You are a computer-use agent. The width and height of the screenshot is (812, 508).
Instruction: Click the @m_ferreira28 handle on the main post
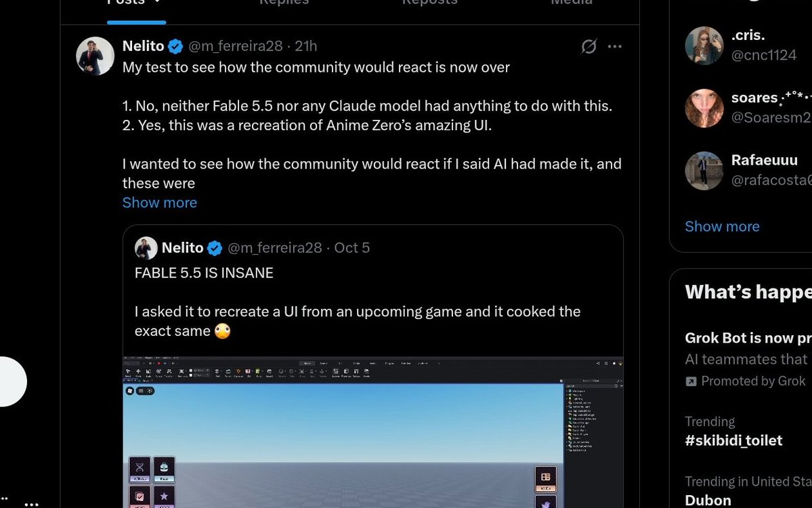click(235, 46)
